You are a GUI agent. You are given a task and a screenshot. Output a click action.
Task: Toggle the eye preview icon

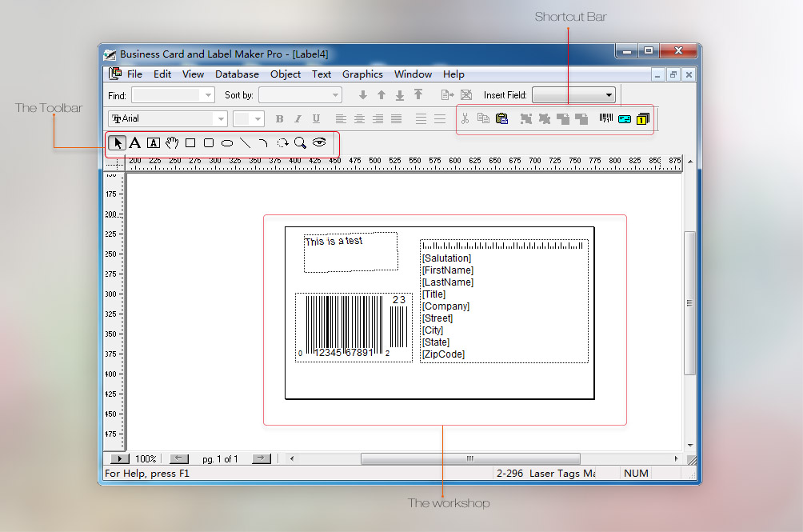tap(319, 142)
